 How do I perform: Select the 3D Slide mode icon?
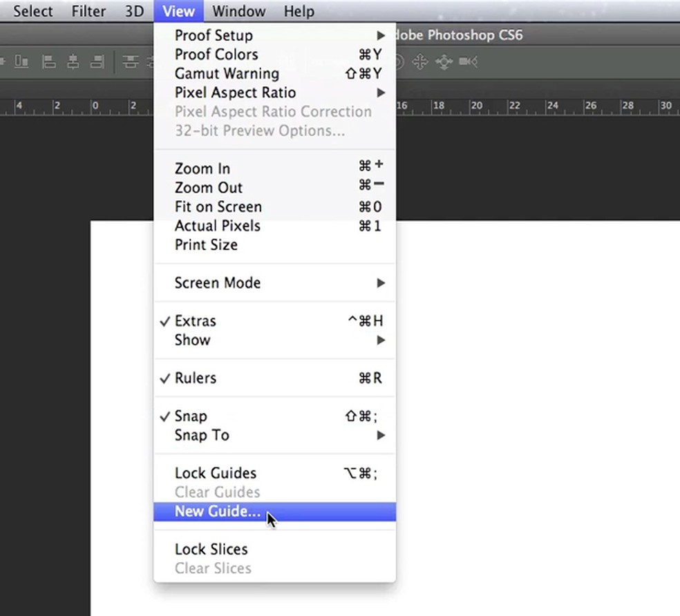[444, 61]
